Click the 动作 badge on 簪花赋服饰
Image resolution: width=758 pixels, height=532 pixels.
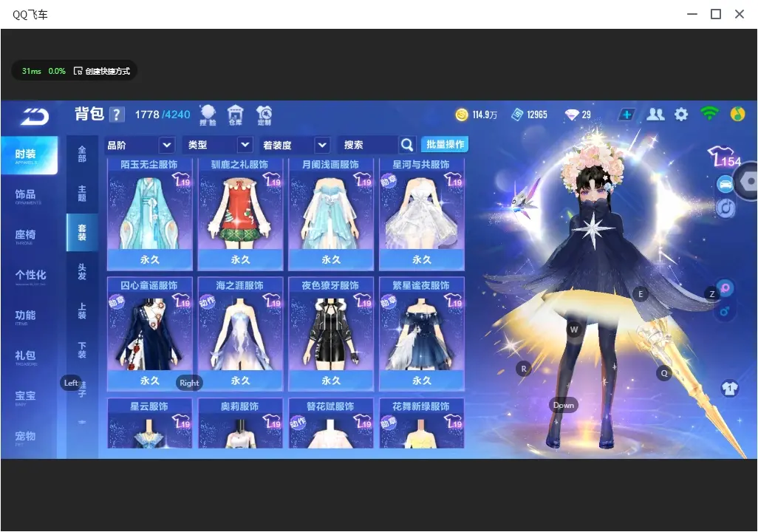click(x=298, y=423)
